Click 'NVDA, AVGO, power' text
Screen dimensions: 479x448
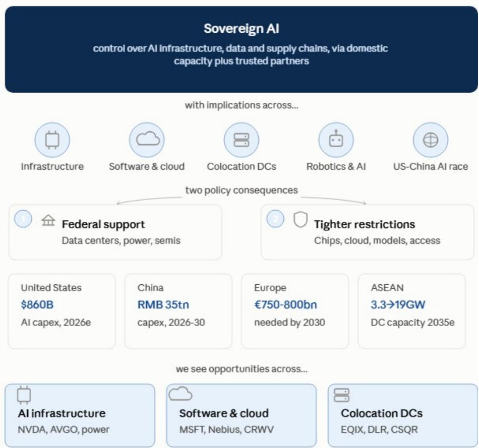point(64,430)
